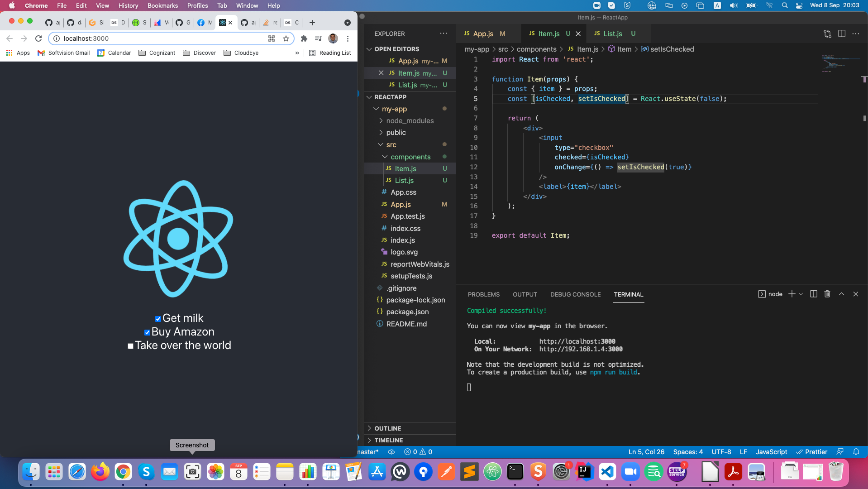868x489 pixels.
Task: Bookmark the page with Chrome's star icon
Action: pos(286,38)
